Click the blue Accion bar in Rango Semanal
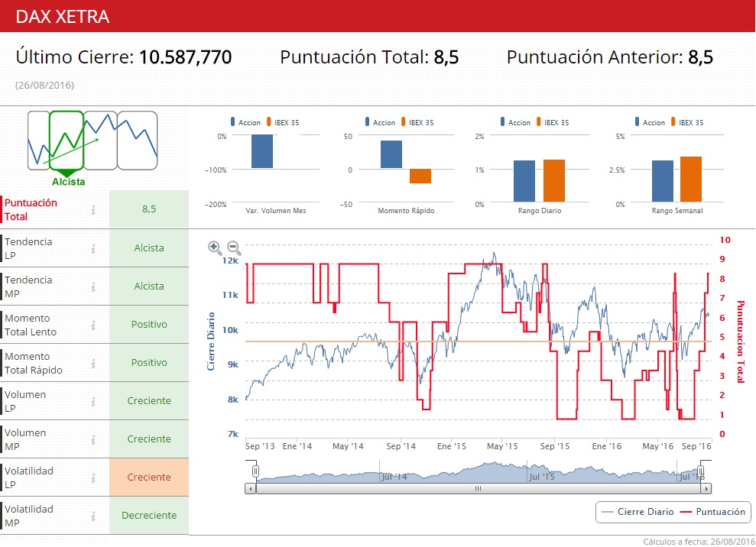Viewport: 756px width, 547px height. pyautogui.click(x=663, y=181)
